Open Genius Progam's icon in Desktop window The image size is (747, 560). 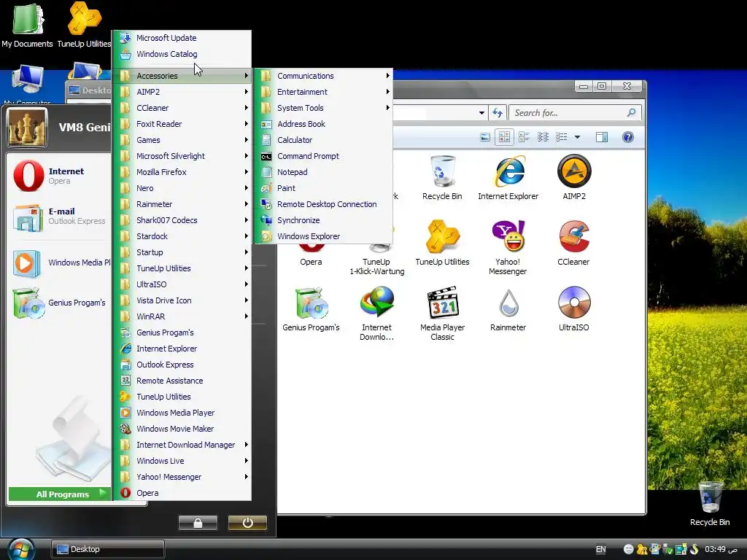coord(311,308)
